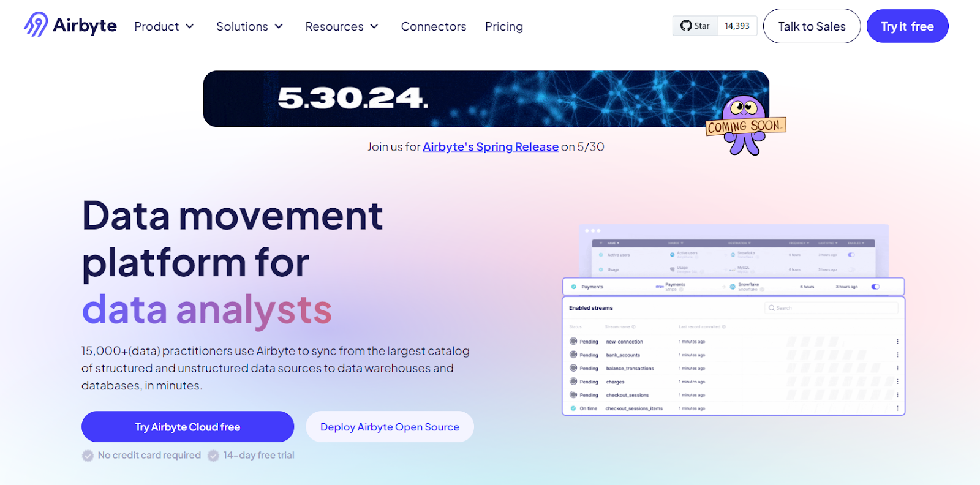Select the new-connection stream name
Image resolution: width=980 pixels, height=485 pixels.
tap(624, 342)
